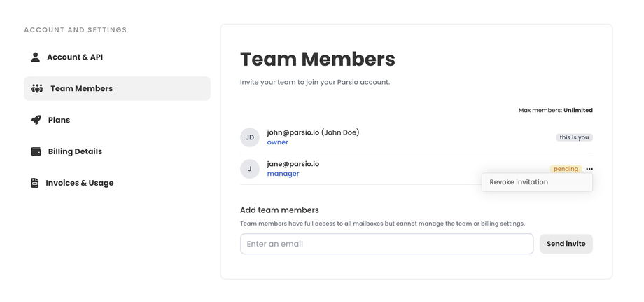Open the three-dots menu for jane
The image size is (644, 302).
(589, 169)
